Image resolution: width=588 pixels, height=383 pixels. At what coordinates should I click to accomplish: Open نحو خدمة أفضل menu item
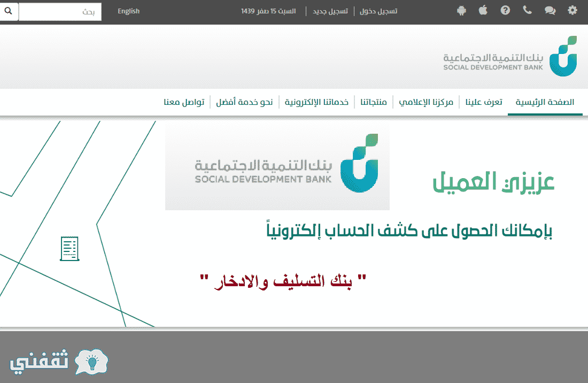(244, 102)
